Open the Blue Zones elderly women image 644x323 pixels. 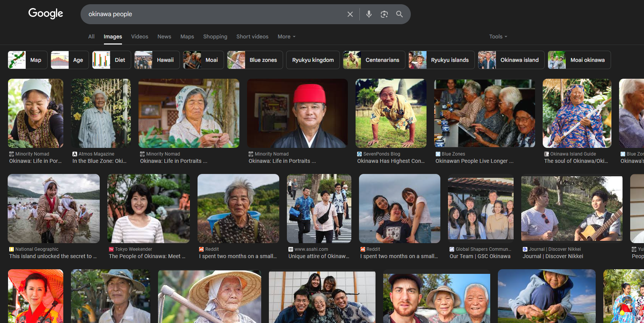tap(484, 113)
